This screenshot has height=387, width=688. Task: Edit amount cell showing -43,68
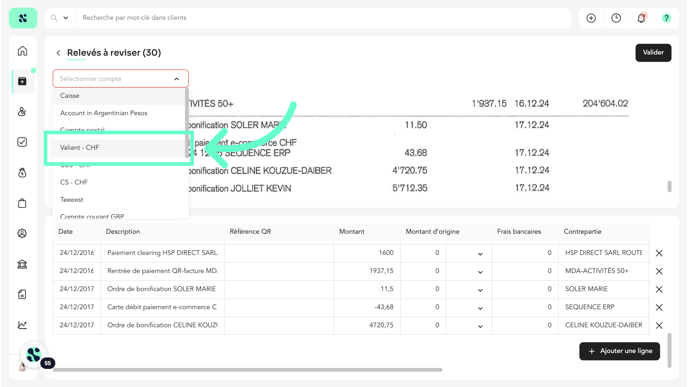tap(367, 307)
